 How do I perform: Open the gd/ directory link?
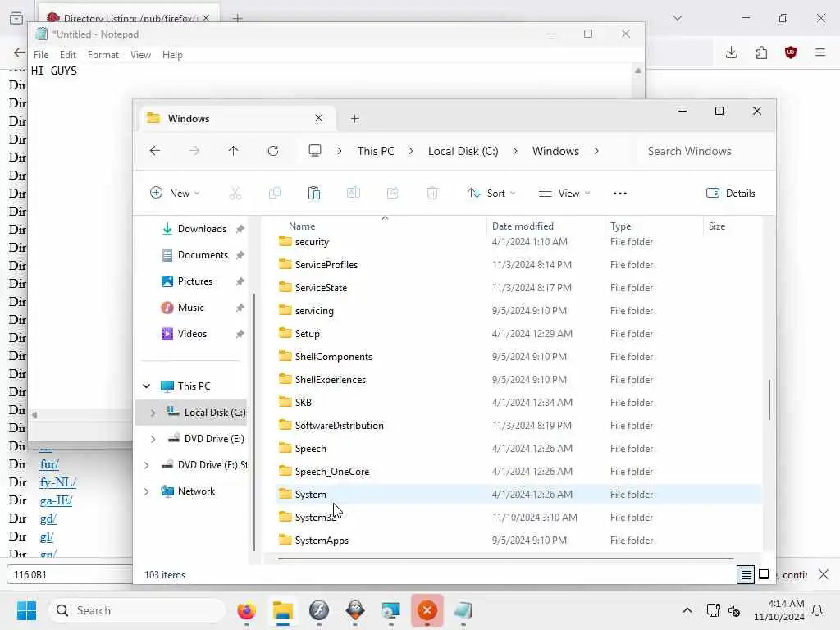[x=48, y=518]
